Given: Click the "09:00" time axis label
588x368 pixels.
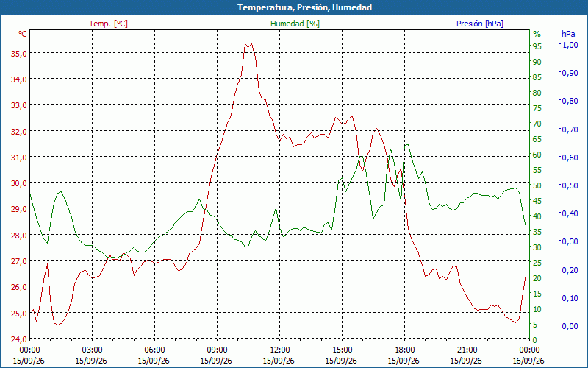Looking at the screenshot, I should [x=217, y=350].
